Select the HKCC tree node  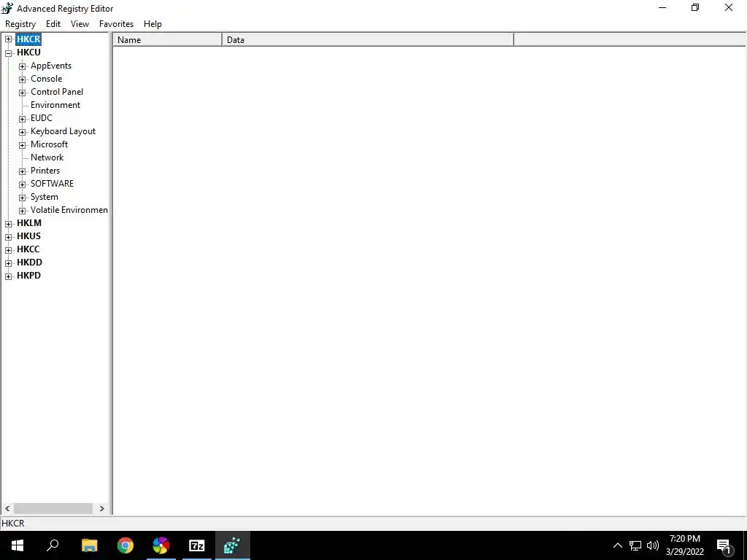pos(28,249)
